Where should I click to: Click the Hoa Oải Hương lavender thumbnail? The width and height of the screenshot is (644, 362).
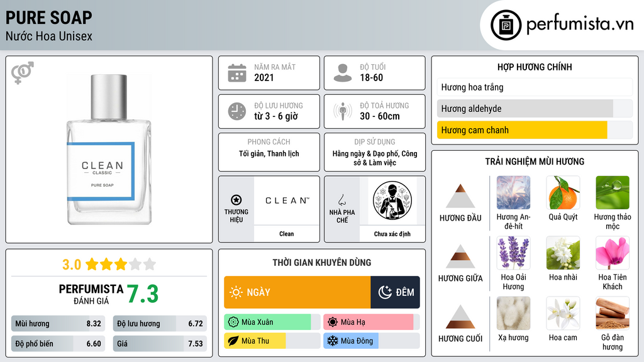513,253
